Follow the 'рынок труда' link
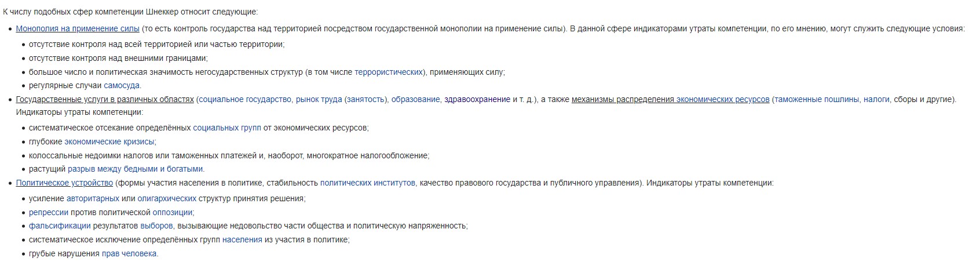This screenshot has height=265, width=980. (319, 99)
